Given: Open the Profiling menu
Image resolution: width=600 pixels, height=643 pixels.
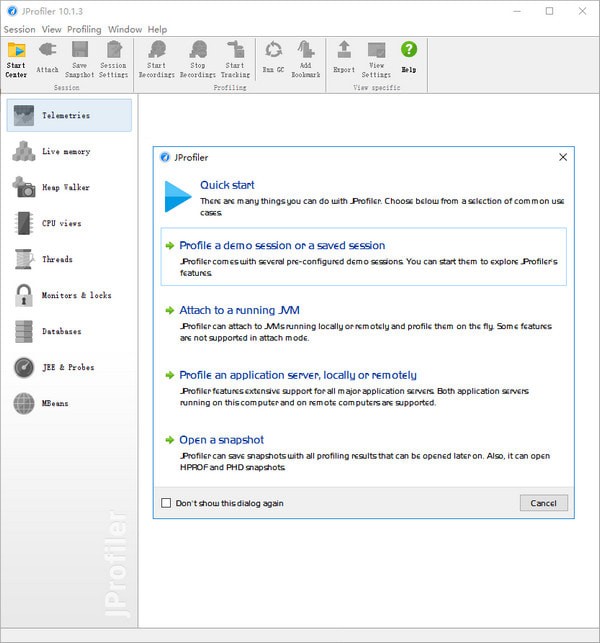Looking at the screenshot, I should coord(84,30).
